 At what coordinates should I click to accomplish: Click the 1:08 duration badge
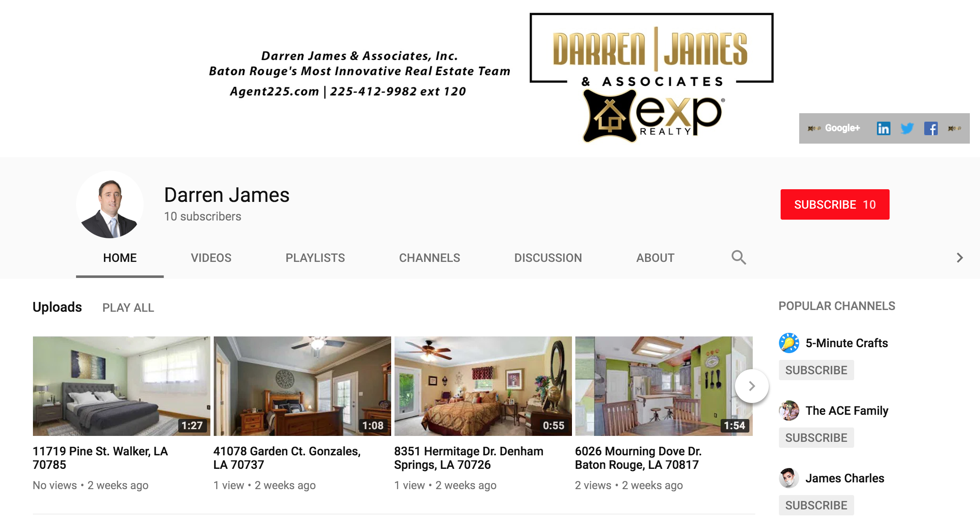[373, 425]
